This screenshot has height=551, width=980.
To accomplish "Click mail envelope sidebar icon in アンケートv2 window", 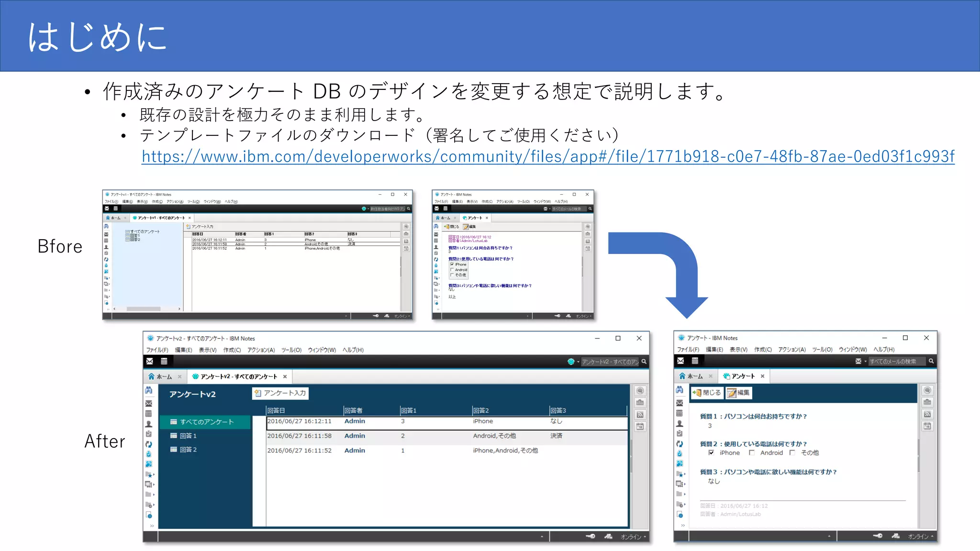I will click(x=149, y=403).
